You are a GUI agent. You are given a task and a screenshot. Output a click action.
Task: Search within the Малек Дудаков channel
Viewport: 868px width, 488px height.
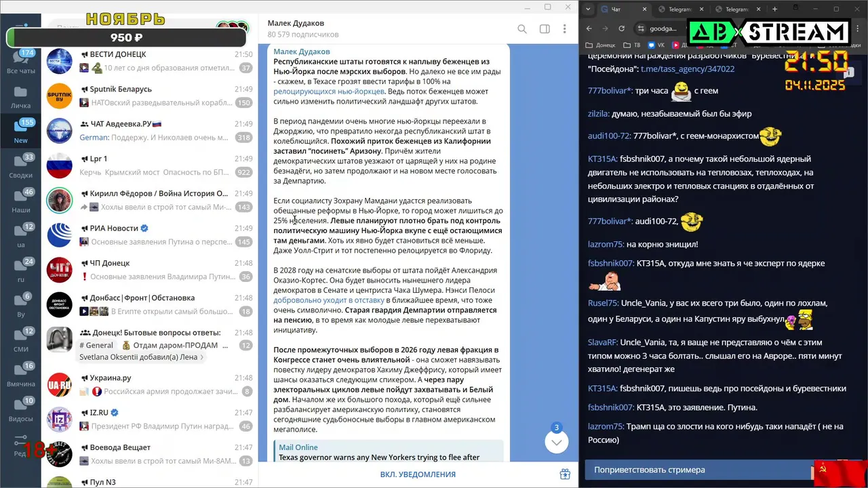(522, 29)
